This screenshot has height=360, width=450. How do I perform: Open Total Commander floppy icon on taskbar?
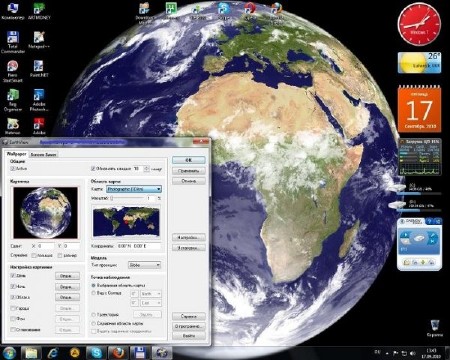pyautogui.click(x=140, y=353)
